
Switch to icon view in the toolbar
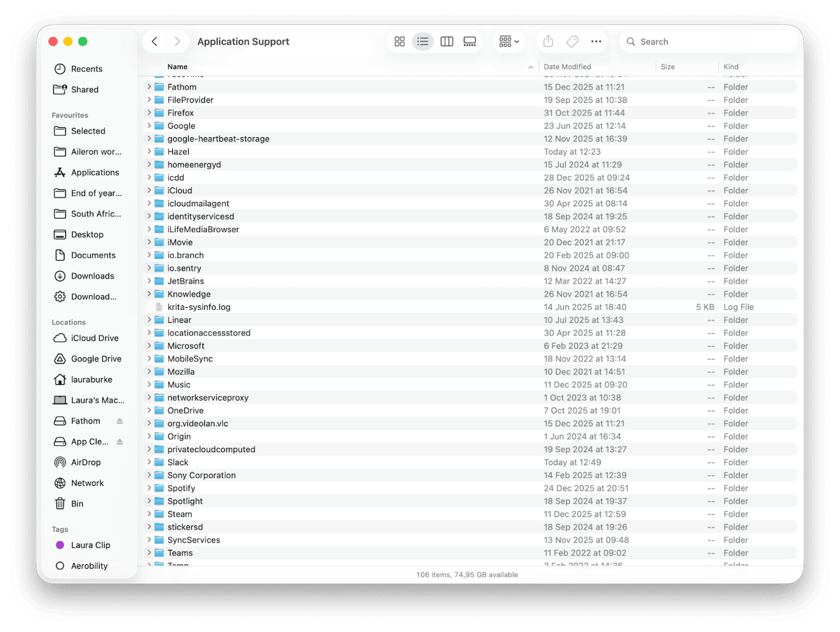[x=399, y=41]
